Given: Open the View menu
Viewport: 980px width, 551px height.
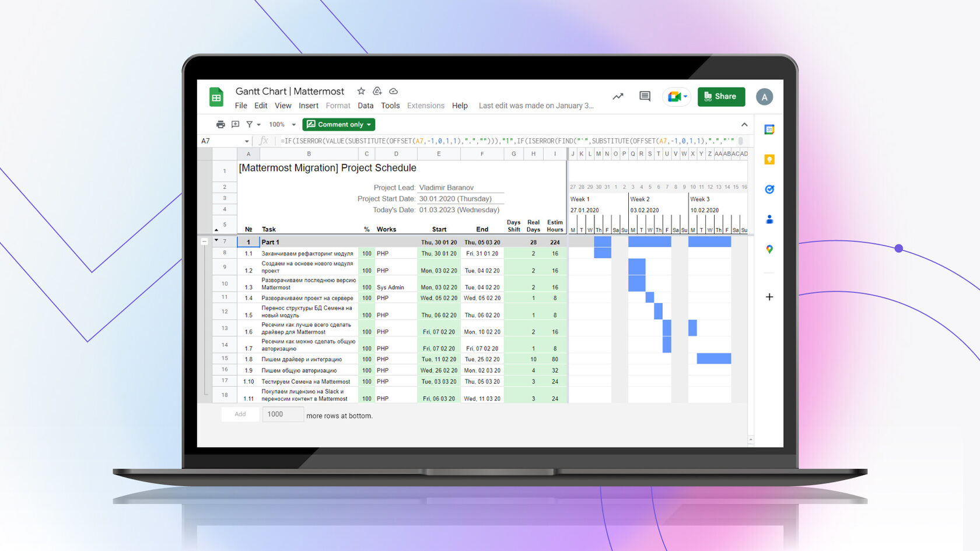Looking at the screenshot, I should 283,106.
